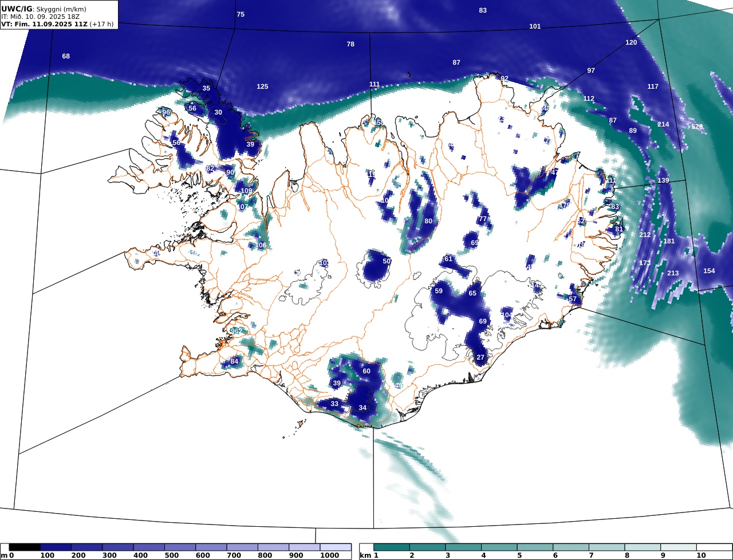Click the lightest 9–10 km legend swatch
Screen dimensions: 733x560
(679, 547)
